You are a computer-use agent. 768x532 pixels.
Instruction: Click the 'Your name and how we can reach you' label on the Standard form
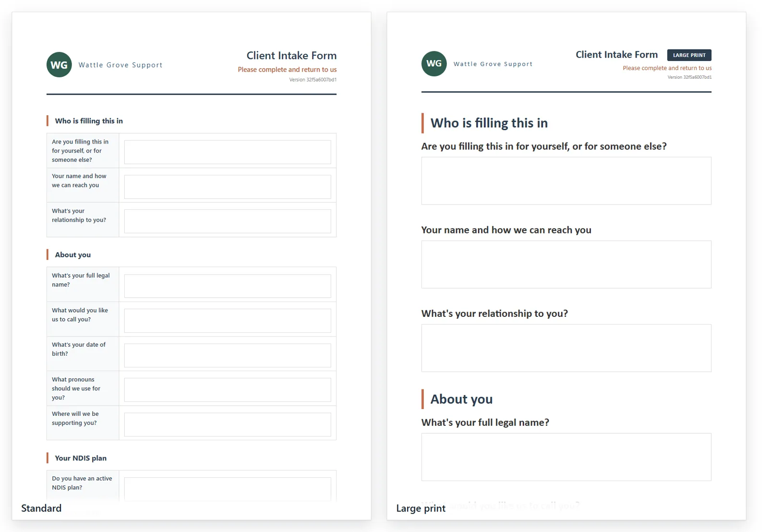(79, 181)
